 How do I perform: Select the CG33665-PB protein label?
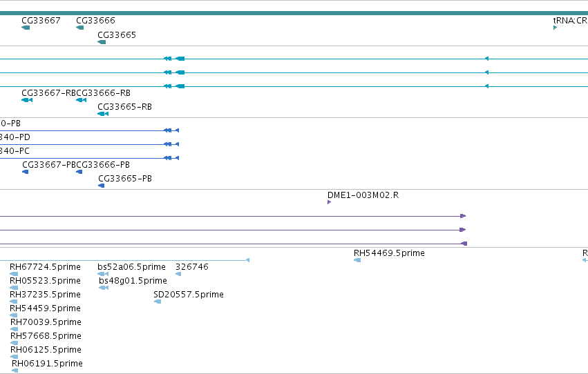(125, 179)
